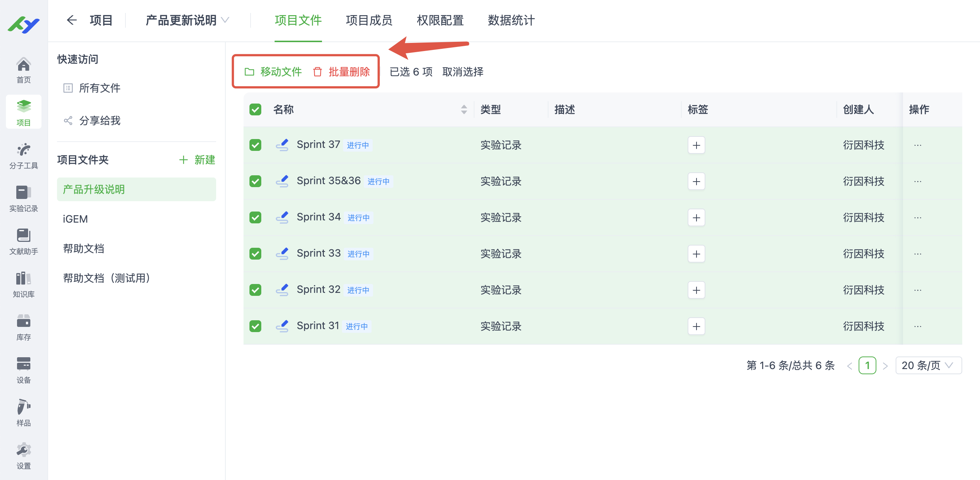Open the 20 条/页 page size dropdown

click(x=928, y=365)
